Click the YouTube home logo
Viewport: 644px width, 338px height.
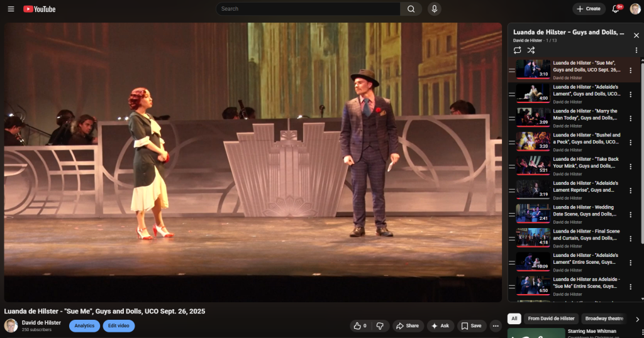40,9
